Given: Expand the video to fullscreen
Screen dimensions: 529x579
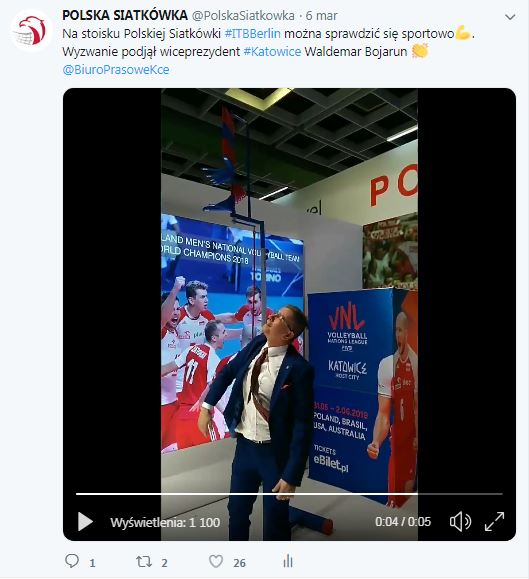Looking at the screenshot, I should pyautogui.click(x=494, y=521).
